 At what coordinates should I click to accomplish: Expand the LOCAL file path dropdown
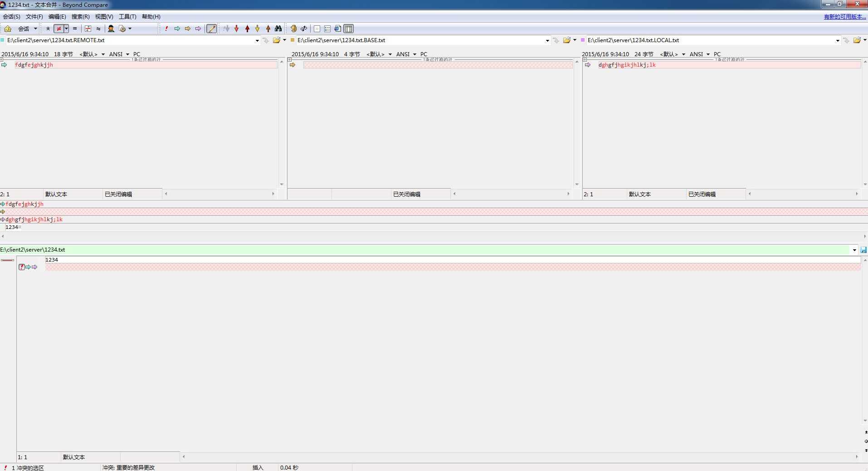[838, 40]
